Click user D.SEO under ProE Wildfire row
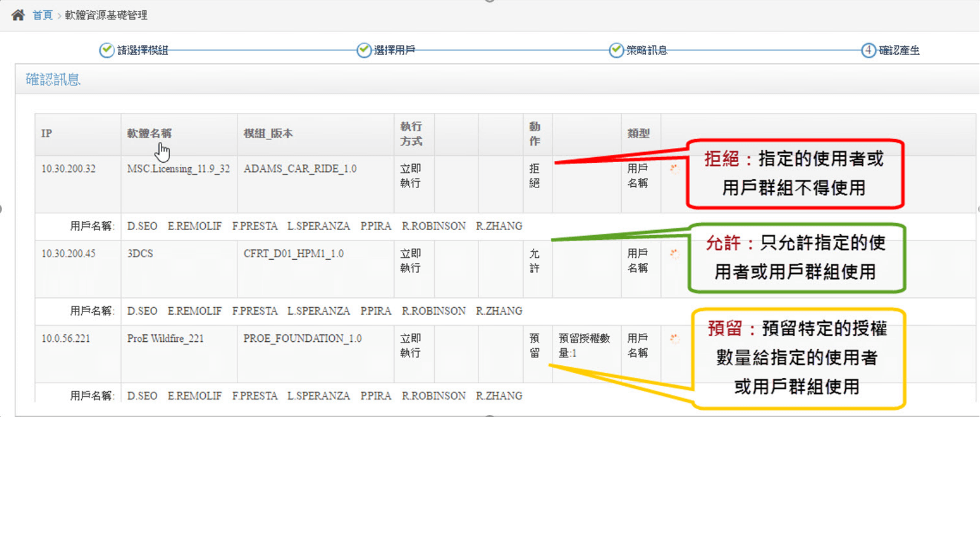This screenshot has width=980, height=551. point(142,396)
